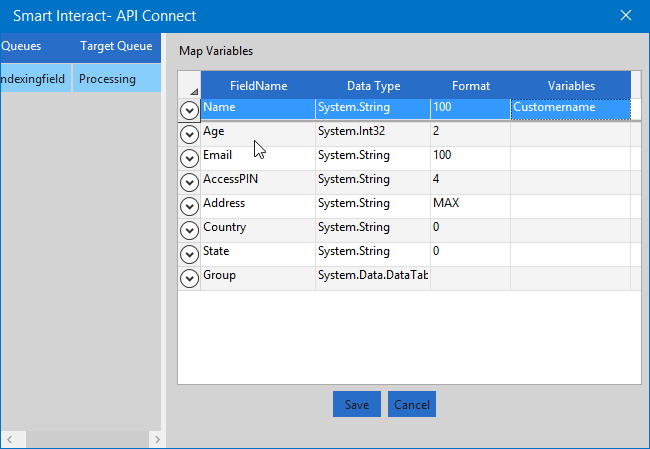Click the Group row chevron icon
Screen dimensions: 650x449
[x=189, y=278]
